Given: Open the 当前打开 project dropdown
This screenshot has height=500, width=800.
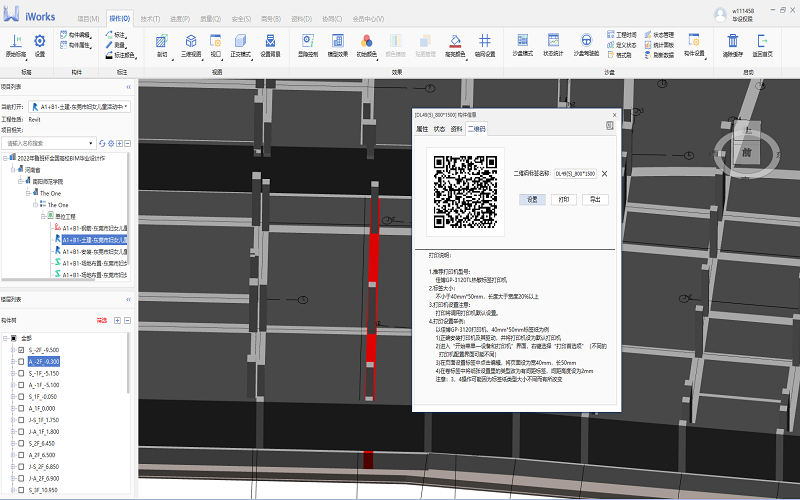Looking at the screenshot, I should tap(80, 107).
